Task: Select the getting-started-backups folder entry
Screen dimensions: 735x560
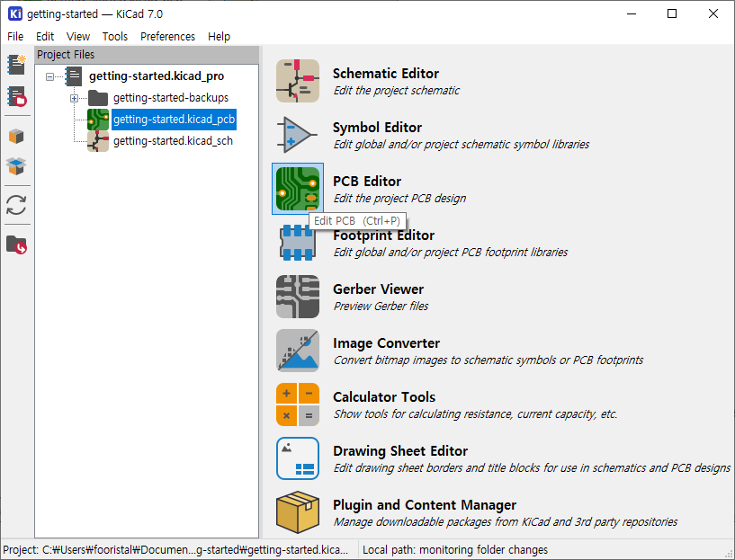Action: tap(171, 98)
